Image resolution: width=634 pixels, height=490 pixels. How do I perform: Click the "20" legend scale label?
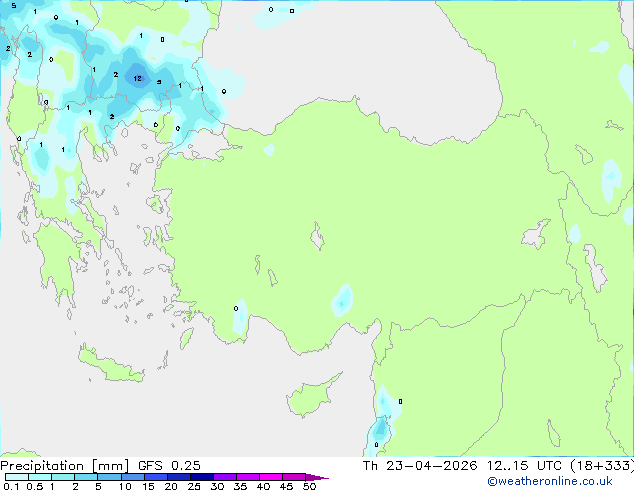point(171,486)
